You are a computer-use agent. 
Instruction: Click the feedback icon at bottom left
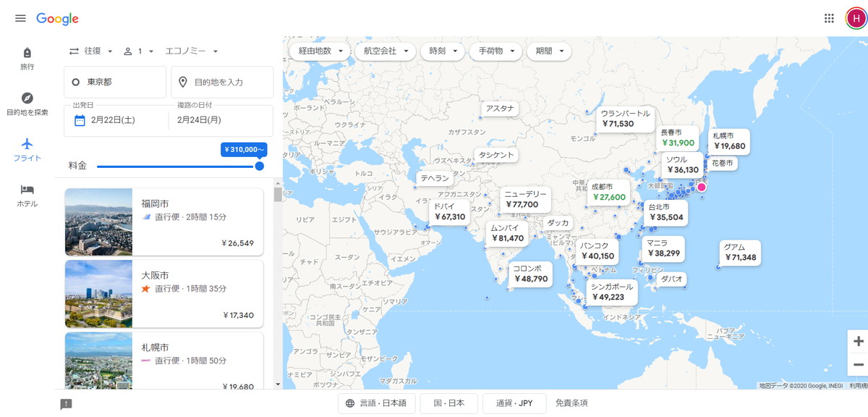66,404
